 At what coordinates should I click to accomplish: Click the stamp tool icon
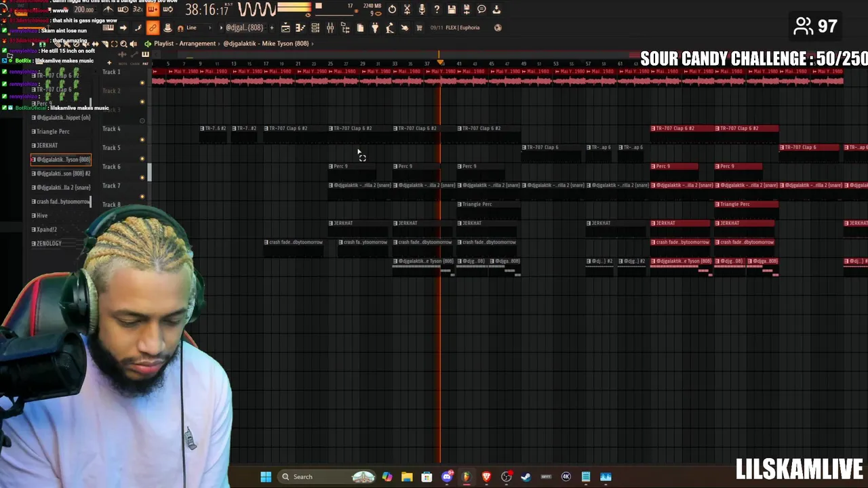(167, 28)
